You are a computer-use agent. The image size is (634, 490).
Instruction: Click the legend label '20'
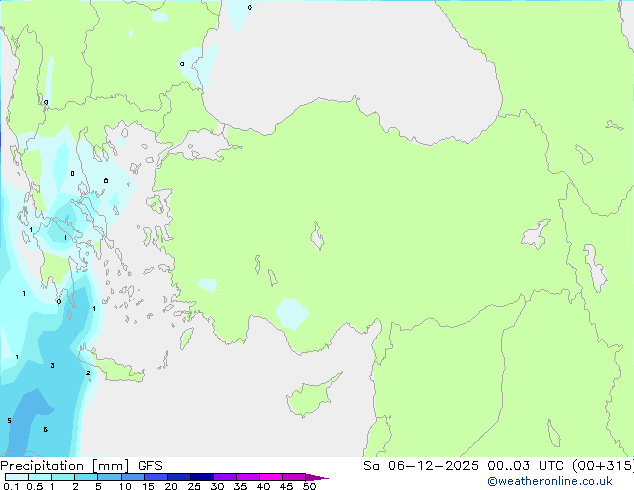(x=171, y=486)
